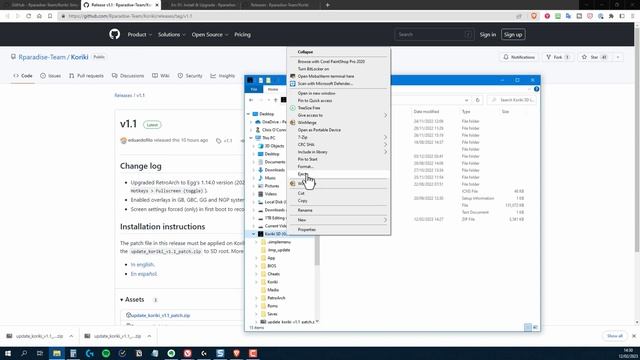Click Sign up button
This screenshot has height=360, width=640.
point(513,35)
